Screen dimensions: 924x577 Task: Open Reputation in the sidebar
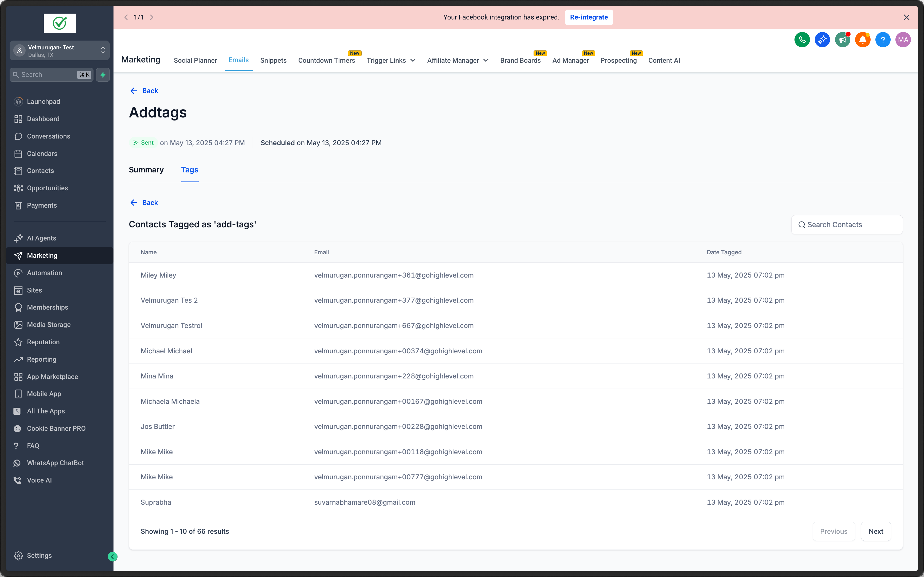click(43, 342)
